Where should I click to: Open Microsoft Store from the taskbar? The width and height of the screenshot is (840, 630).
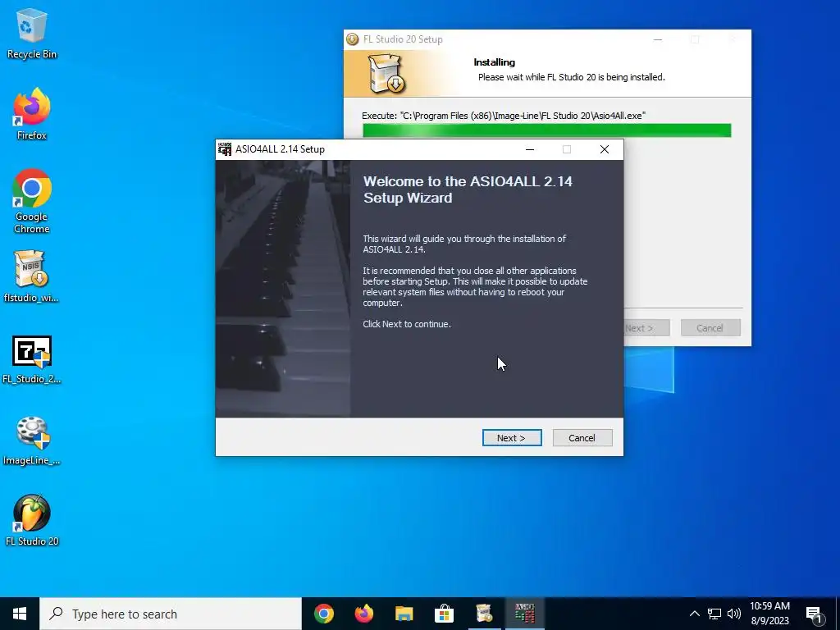point(444,614)
